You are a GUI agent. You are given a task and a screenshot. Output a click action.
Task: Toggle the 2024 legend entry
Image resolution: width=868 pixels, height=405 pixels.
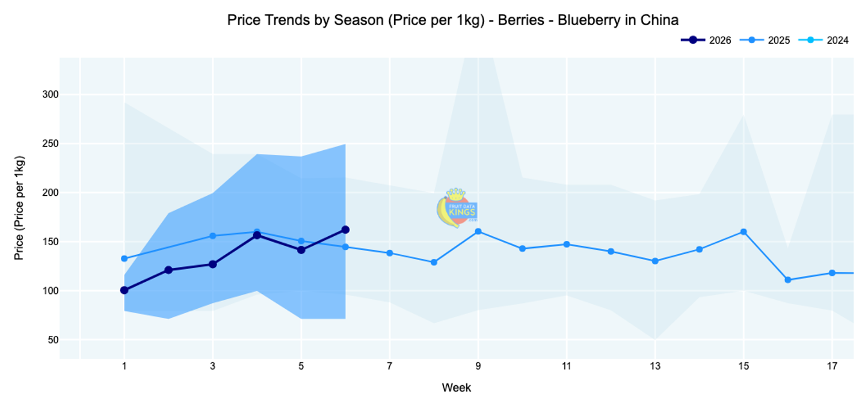click(823, 40)
